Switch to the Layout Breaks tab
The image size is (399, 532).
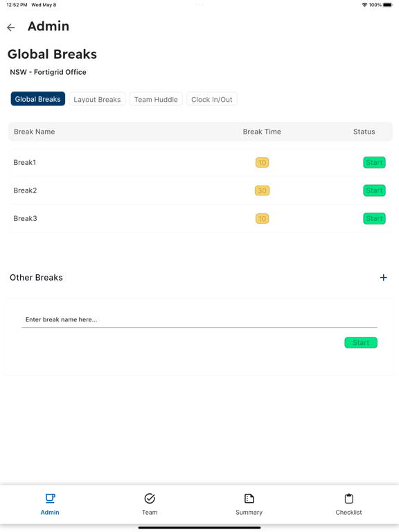tap(97, 100)
